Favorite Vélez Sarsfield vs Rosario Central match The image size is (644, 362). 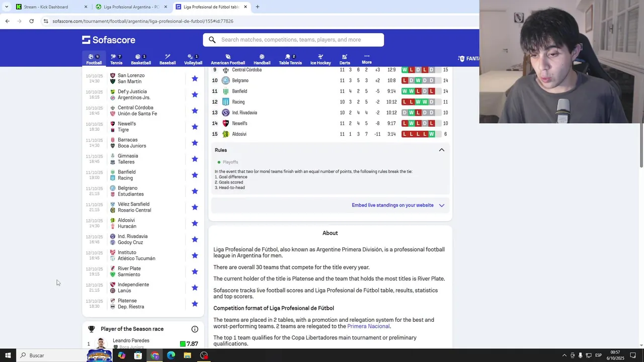pos(195,207)
